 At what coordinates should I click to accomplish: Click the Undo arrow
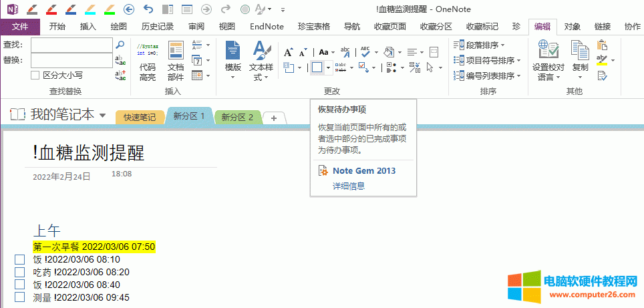[x=148, y=9]
